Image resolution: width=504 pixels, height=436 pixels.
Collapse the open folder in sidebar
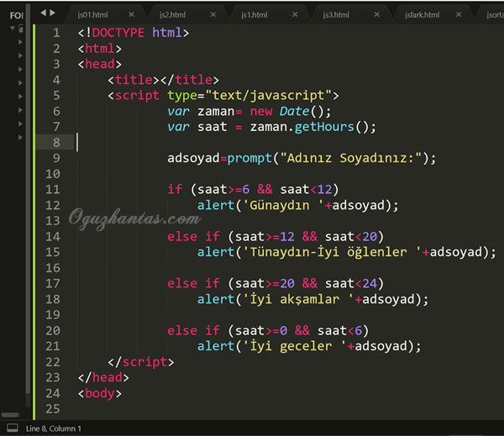tap(13, 29)
